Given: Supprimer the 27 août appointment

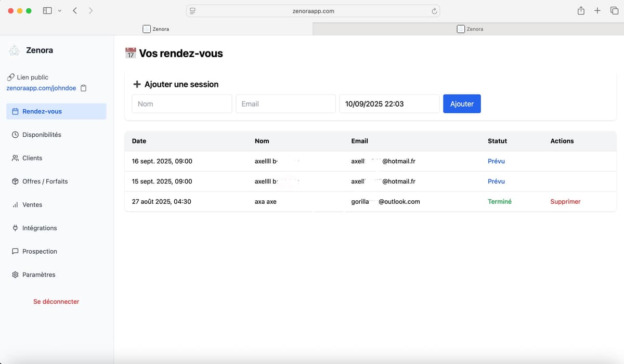Looking at the screenshot, I should coord(565,201).
